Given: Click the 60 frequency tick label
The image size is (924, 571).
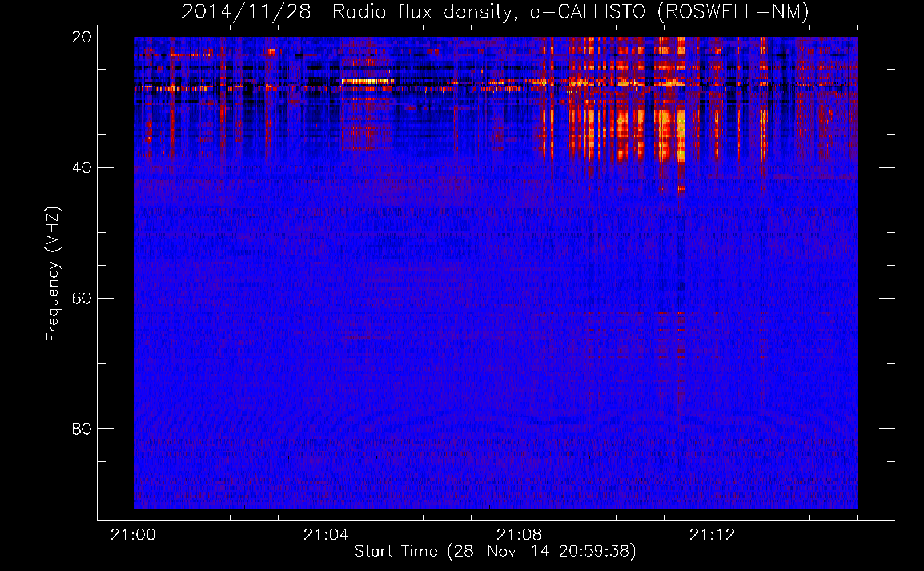Looking at the screenshot, I should click(x=82, y=299).
